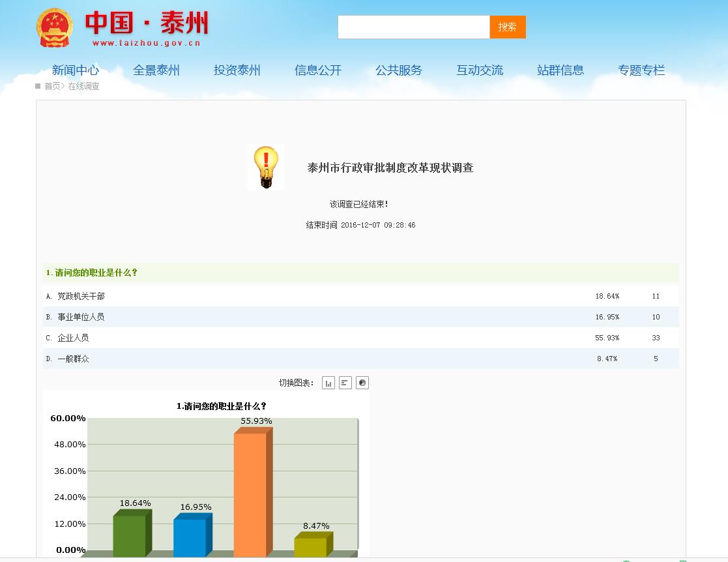This screenshot has height=562, width=728.
Task: Click the light bulb survey icon
Action: tap(266, 168)
